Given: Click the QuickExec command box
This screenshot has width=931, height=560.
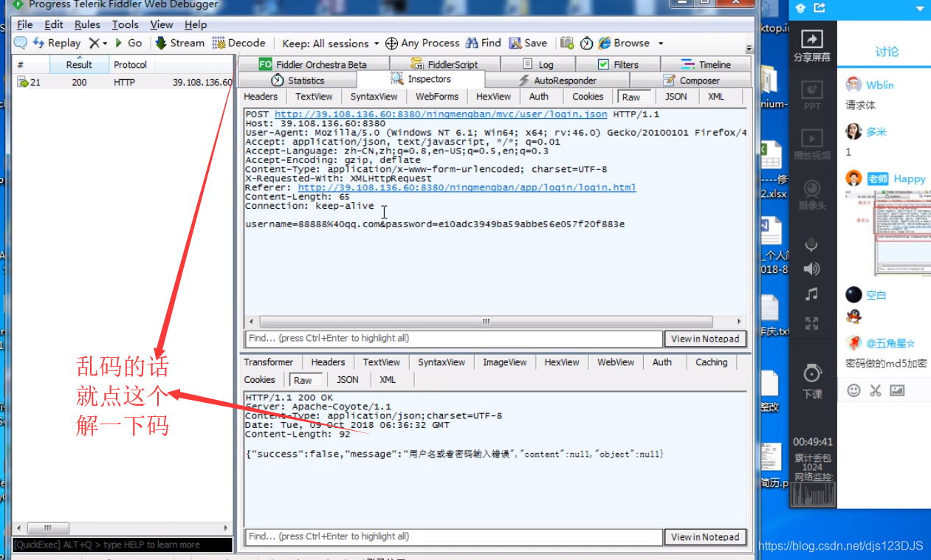Looking at the screenshot, I should coord(123,545).
